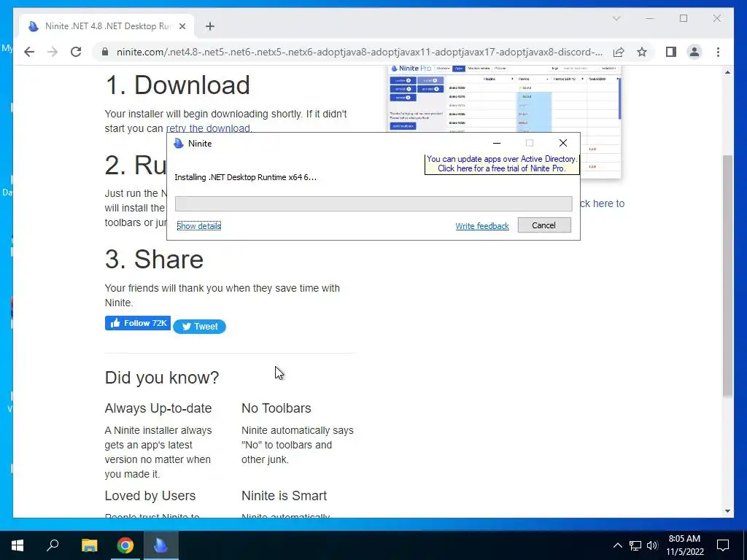Click 'Did you know?' heading
This screenshot has height=560, width=747.
[162, 378]
